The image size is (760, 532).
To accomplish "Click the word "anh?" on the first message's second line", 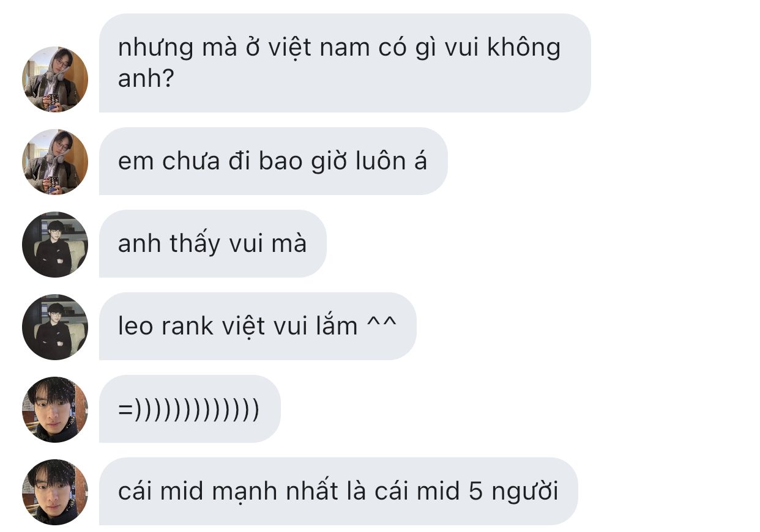I will (146, 79).
